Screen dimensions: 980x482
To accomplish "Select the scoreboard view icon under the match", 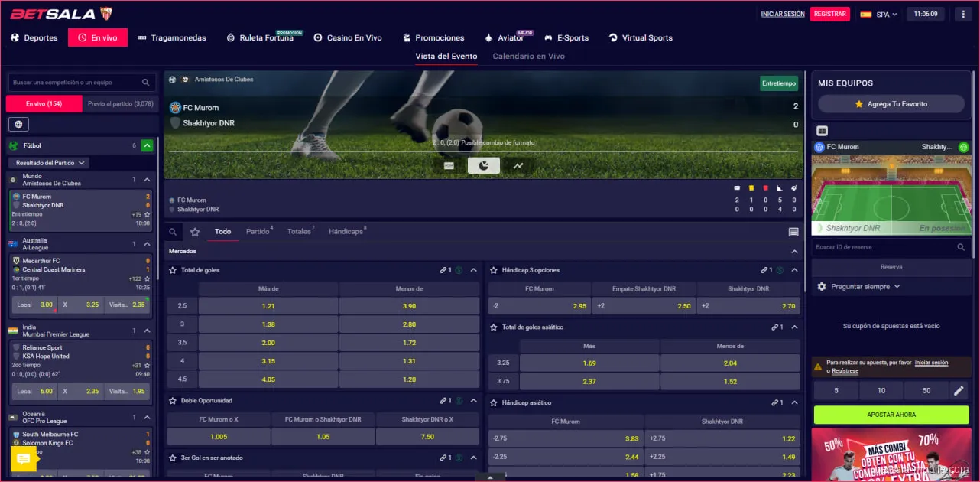I will click(x=449, y=165).
